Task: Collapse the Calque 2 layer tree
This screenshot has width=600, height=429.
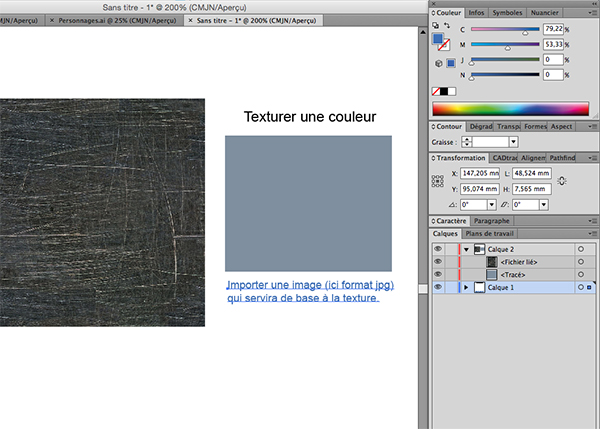Action: (x=466, y=248)
